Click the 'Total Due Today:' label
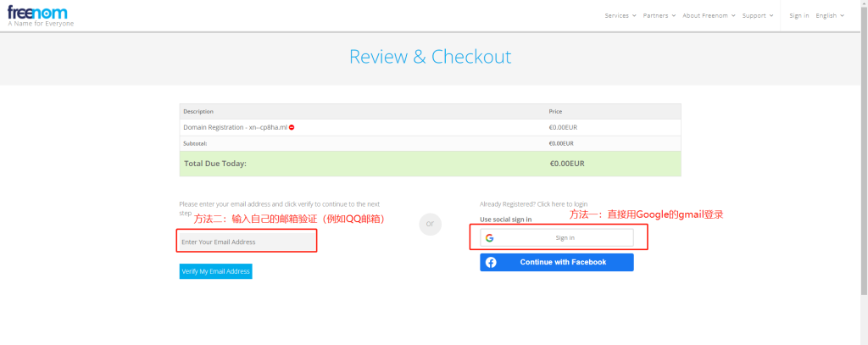The image size is (868, 345). (215, 164)
